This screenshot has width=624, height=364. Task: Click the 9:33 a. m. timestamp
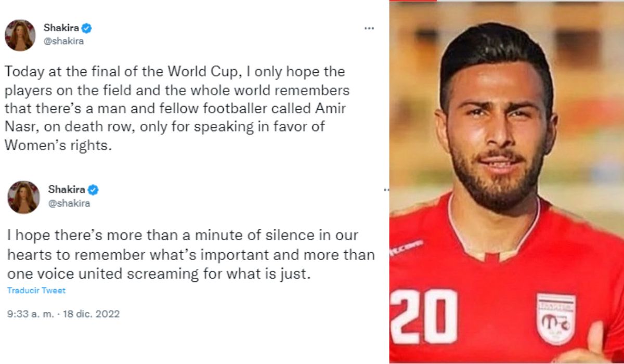tap(30, 314)
